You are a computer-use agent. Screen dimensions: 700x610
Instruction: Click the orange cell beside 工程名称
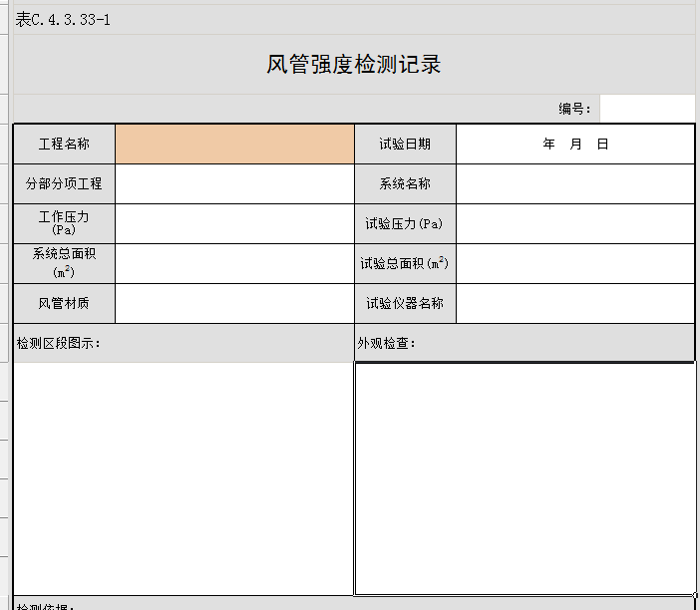(234, 144)
